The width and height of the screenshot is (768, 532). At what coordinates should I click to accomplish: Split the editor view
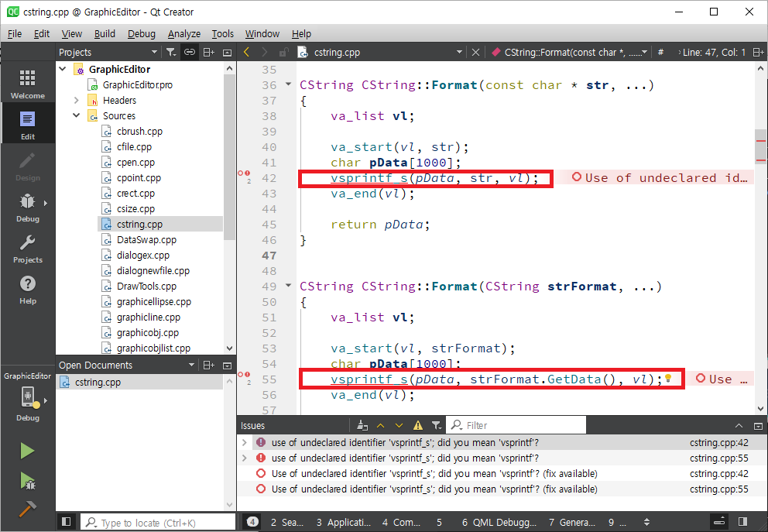(758, 53)
